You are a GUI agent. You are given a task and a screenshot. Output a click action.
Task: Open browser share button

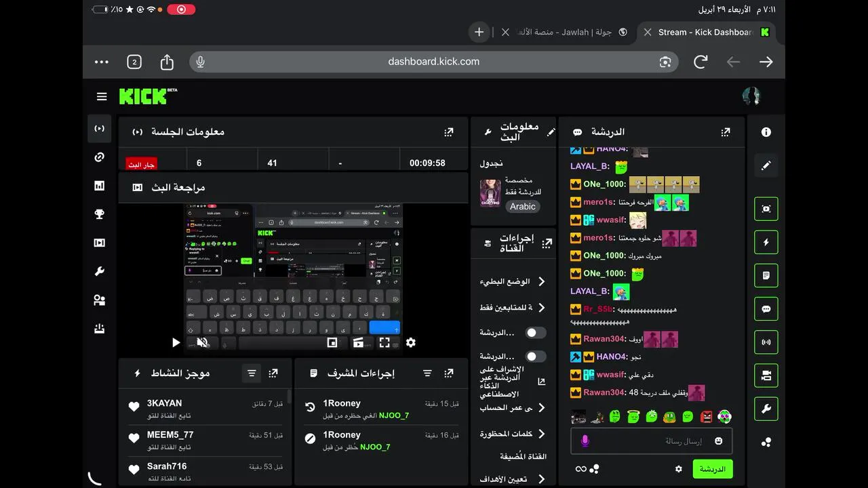click(167, 62)
